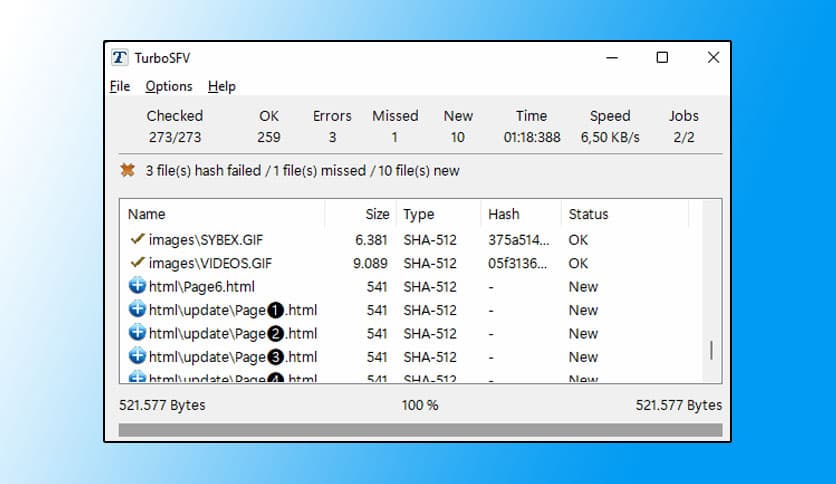Click the size value 6.381
The height and width of the screenshot is (484, 836).
tap(371, 240)
